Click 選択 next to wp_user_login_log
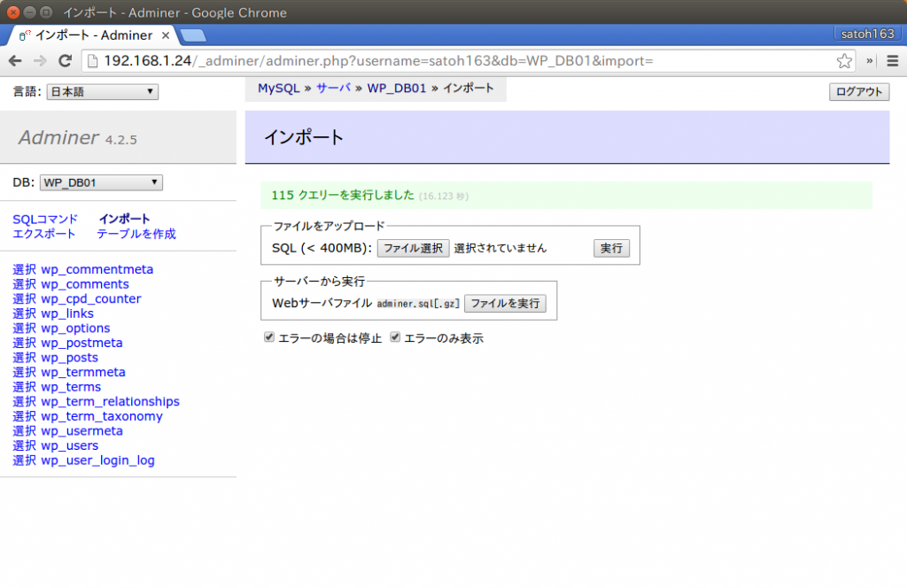This screenshot has width=907, height=588. click(x=24, y=460)
